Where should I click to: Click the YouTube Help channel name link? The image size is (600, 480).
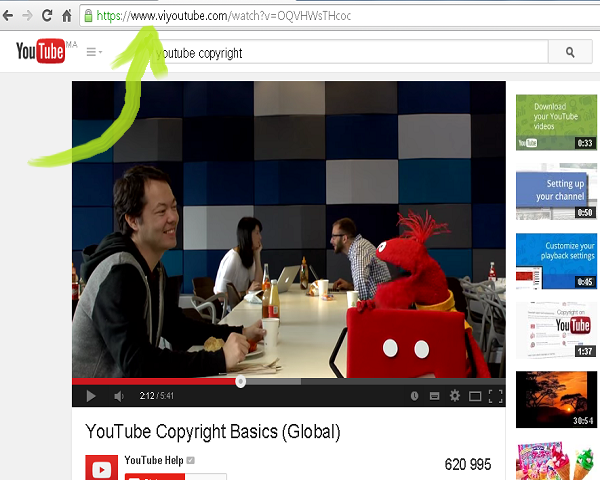[154, 460]
